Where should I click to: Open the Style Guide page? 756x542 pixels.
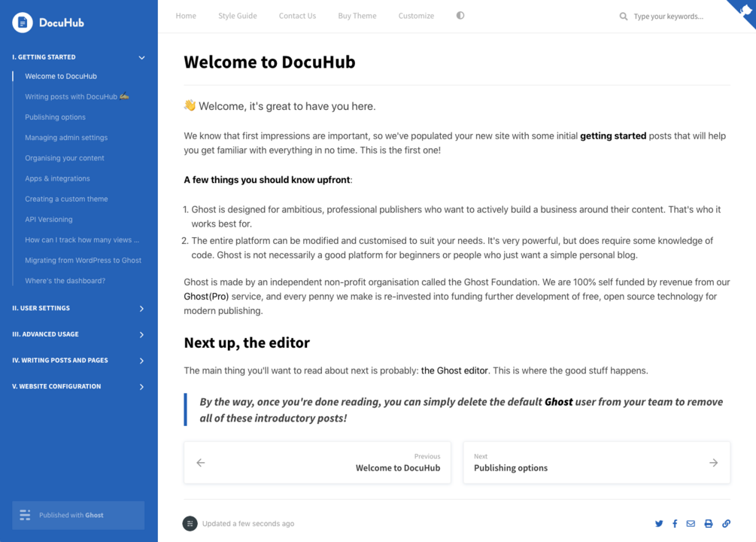pos(237,16)
